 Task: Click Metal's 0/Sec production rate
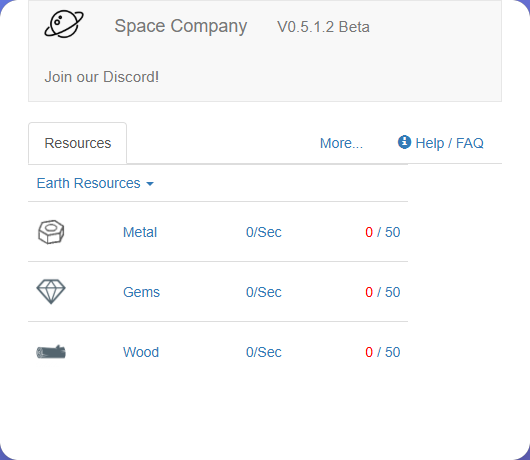pos(264,232)
